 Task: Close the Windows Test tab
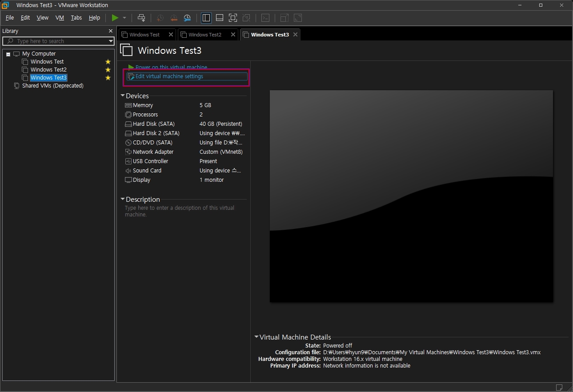(x=171, y=35)
